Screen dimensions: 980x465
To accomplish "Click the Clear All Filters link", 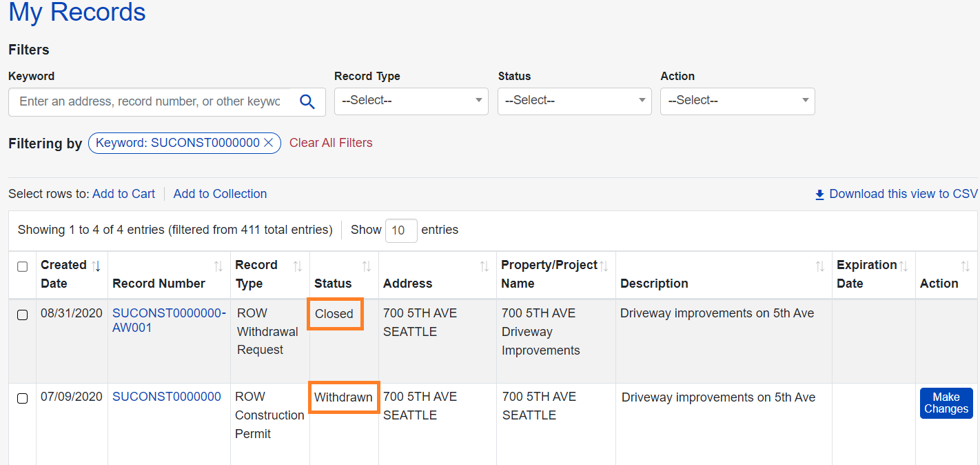I will pos(331,143).
